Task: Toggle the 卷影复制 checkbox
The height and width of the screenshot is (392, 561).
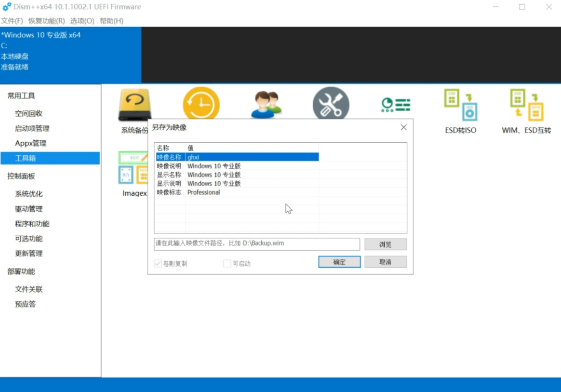Action: [x=158, y=264]
